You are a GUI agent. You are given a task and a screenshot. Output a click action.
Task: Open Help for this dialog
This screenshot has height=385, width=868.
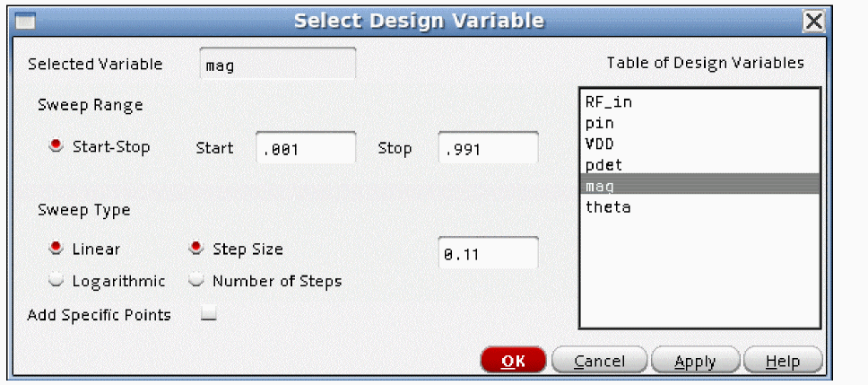click(x=782, y=361)
